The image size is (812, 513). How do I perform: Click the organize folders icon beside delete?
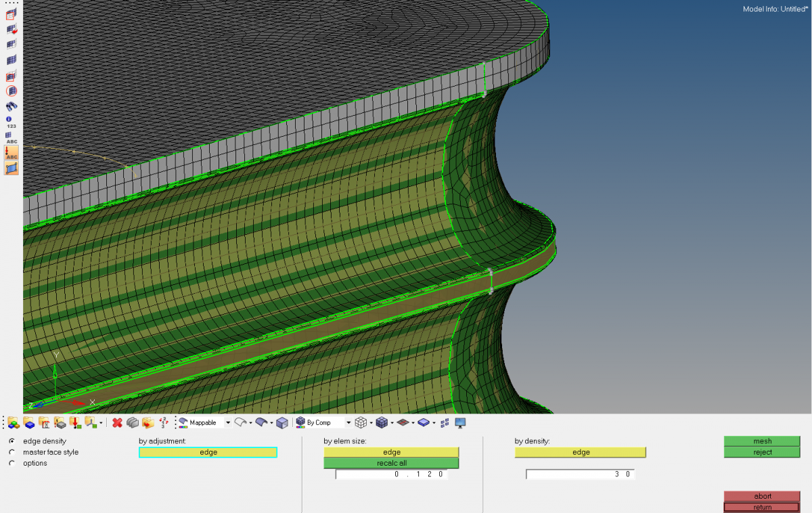click(x=148, y=422)
